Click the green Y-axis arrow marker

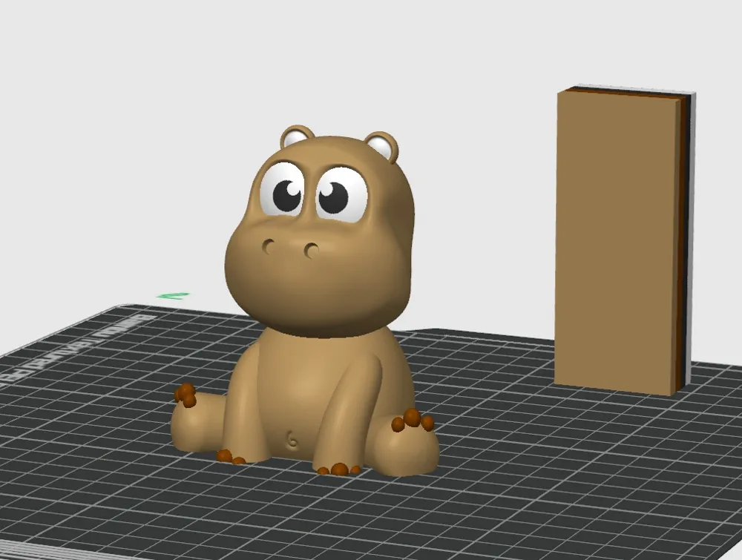tap(173, 296)
